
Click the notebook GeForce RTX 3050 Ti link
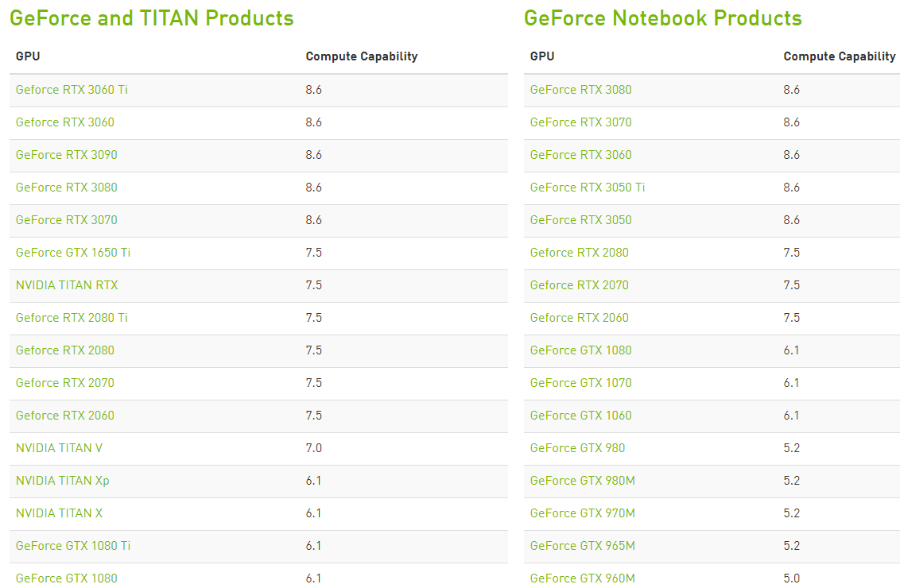click(588, 188)
